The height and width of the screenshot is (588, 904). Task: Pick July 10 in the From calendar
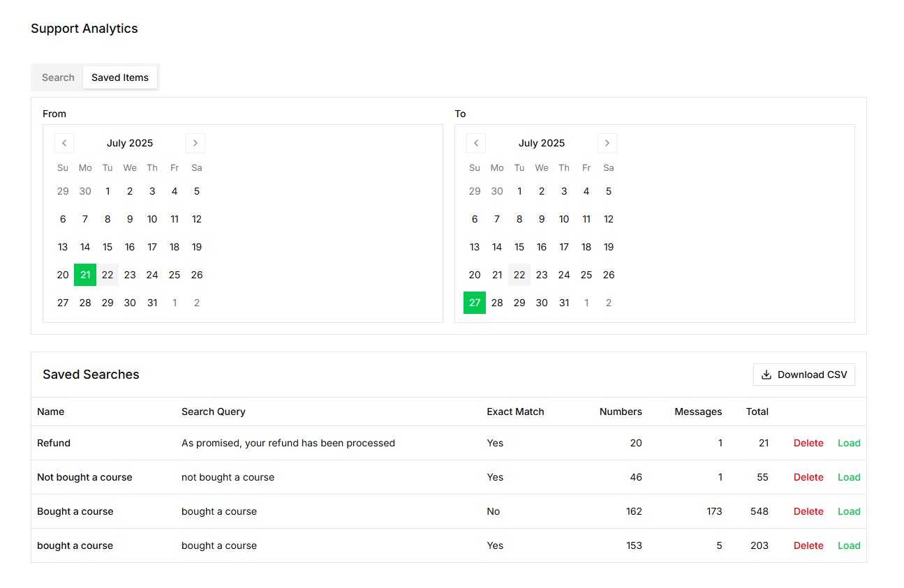(152, 219)
